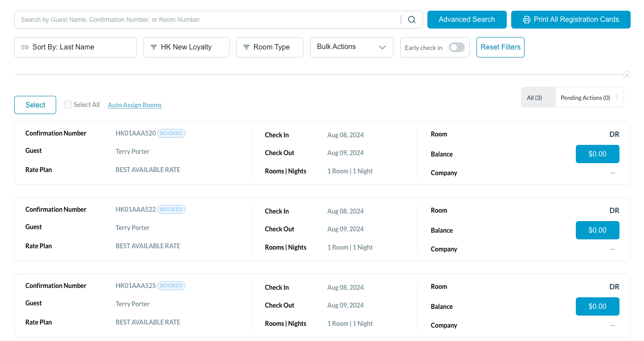
Task: Click the Advanced Search button
Action: click(x=467, y=20)
